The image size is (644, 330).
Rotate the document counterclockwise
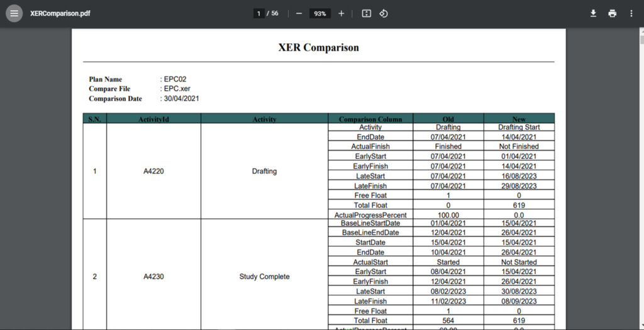pos(384,13)
